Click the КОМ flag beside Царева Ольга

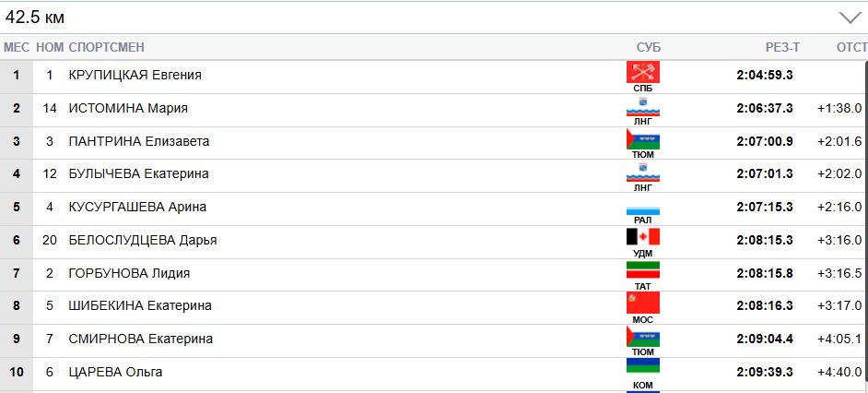click(x=642, y=369)
